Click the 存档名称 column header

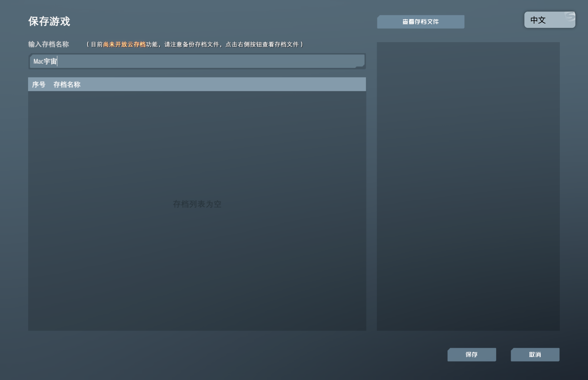click(x=67, y=84)
